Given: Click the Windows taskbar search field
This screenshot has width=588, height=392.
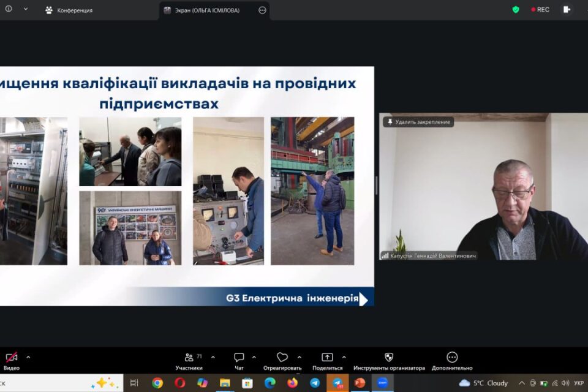Looking at the screenshot, I should [x=61, y=383].
